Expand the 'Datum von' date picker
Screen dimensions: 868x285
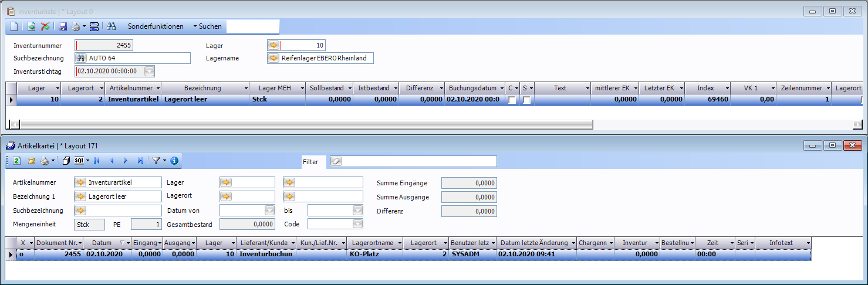(269, 210)
